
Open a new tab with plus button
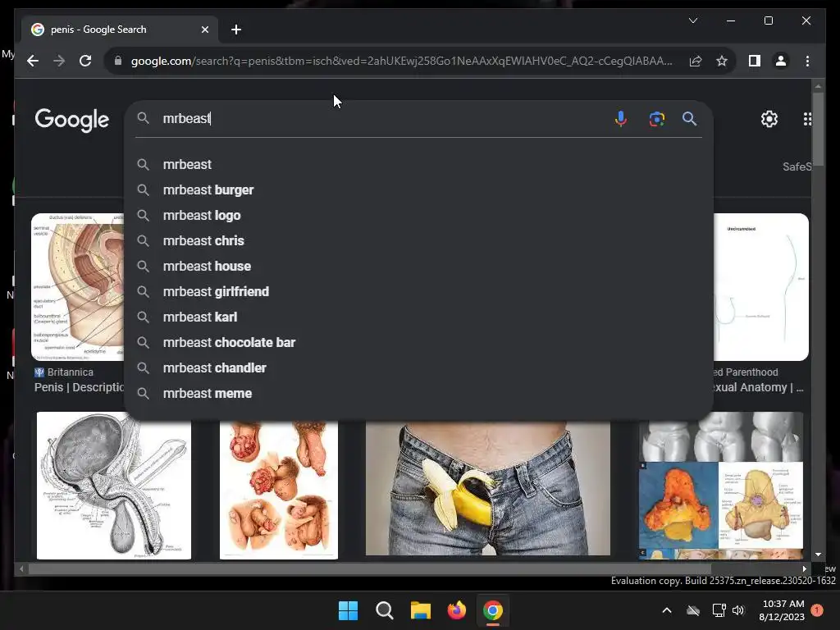click(x=236, y=30)
